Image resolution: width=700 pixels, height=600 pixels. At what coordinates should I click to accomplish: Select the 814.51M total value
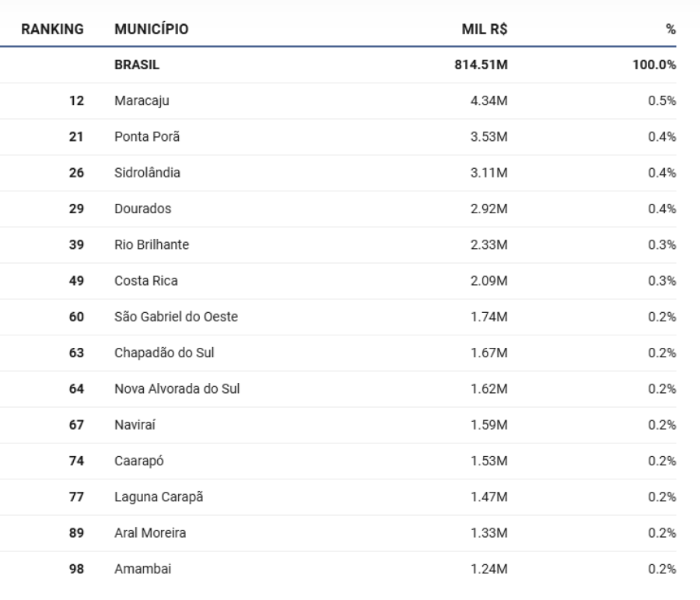pyautogui.click(x=481, y=65)
